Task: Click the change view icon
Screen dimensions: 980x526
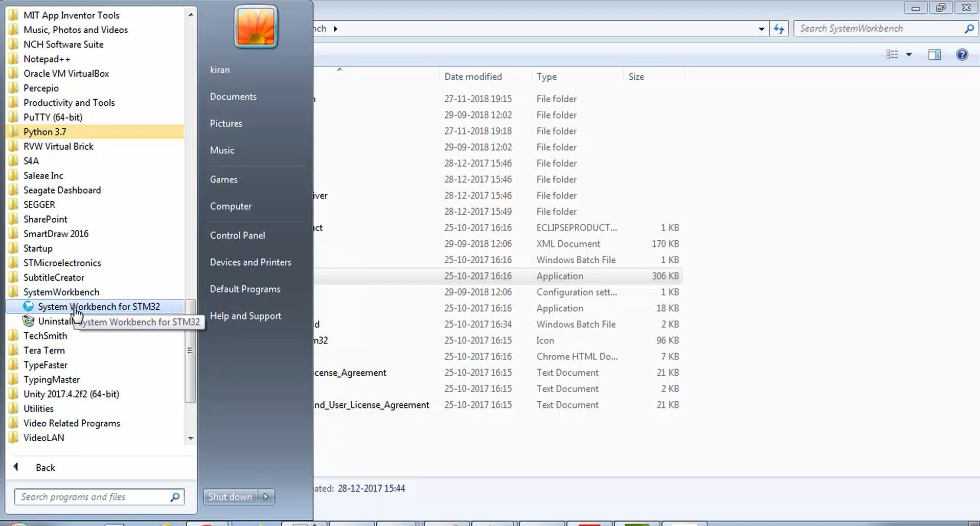Action: pos(892,55)
